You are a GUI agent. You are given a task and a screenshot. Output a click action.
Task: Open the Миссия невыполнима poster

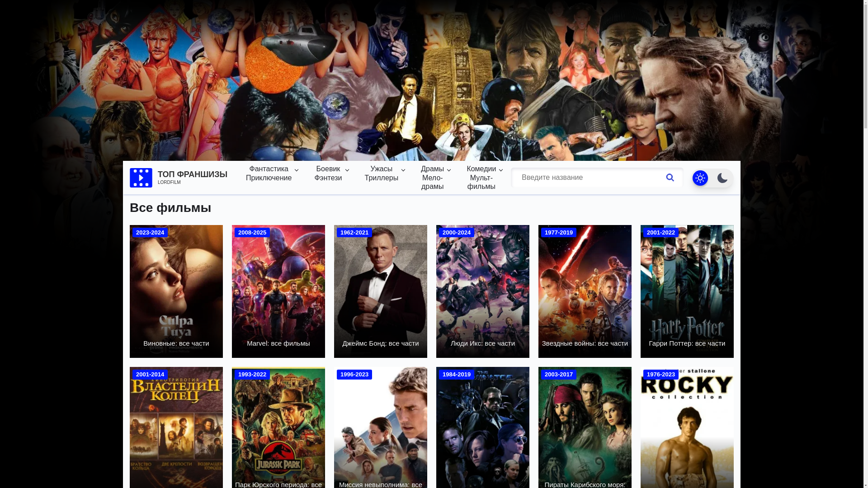coord(381,427)
